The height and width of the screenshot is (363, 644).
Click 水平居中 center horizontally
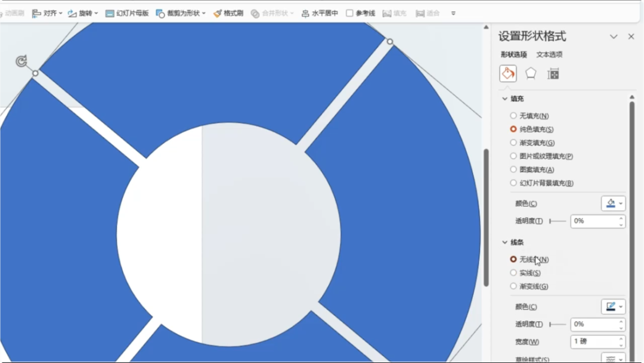tap(320, 13)
